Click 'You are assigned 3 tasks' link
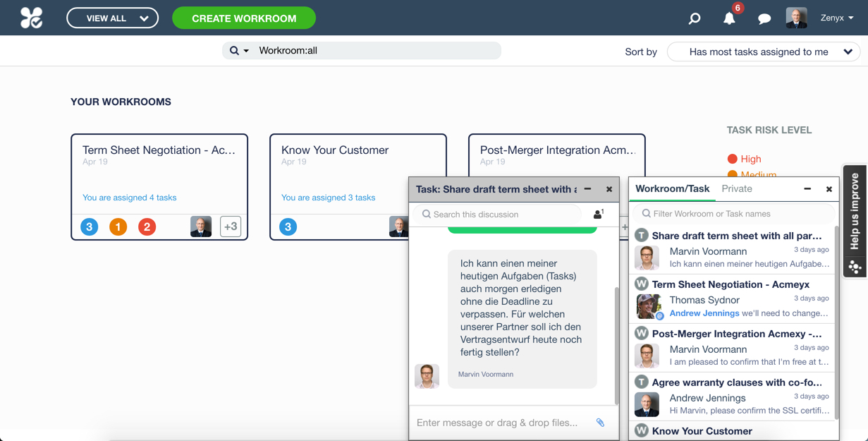The image size is (868, 441). (x=329, y=198)
